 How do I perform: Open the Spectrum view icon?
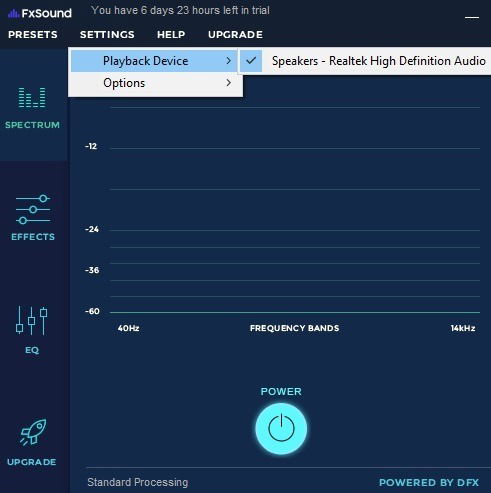[32, 97]
